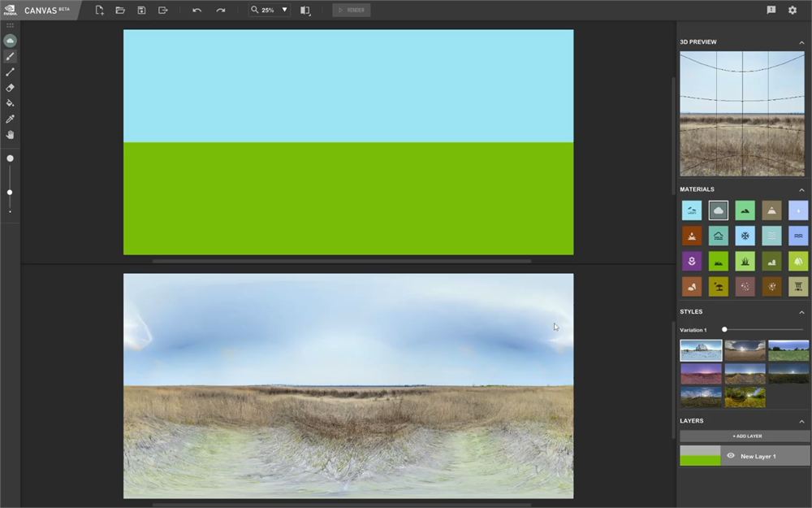Toggle visibility of New Layer 1

click(x=731, y=456)
